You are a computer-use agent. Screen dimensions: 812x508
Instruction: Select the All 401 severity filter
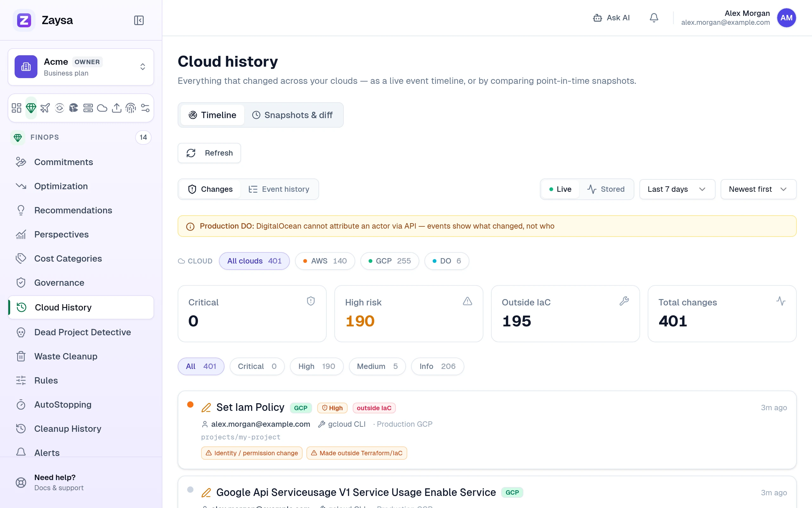coord(201,366)
